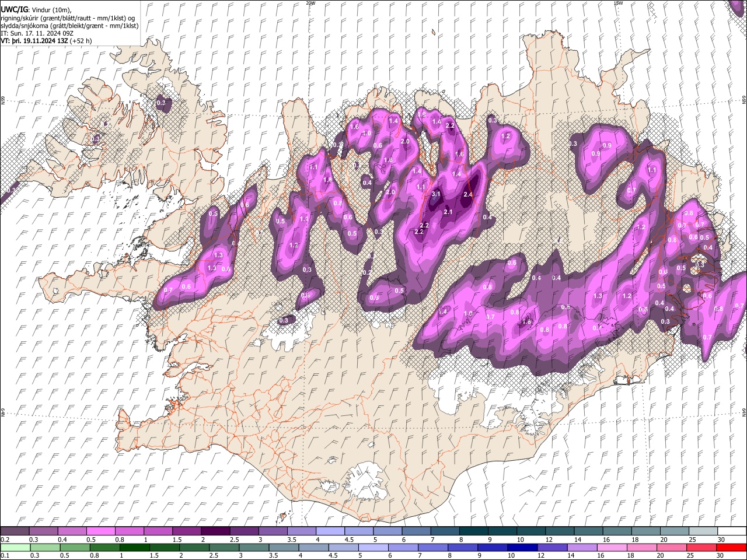Click the lower legend swatch labeled 8
This screenshot has height=560, width=747.
(x=463, y=547)
